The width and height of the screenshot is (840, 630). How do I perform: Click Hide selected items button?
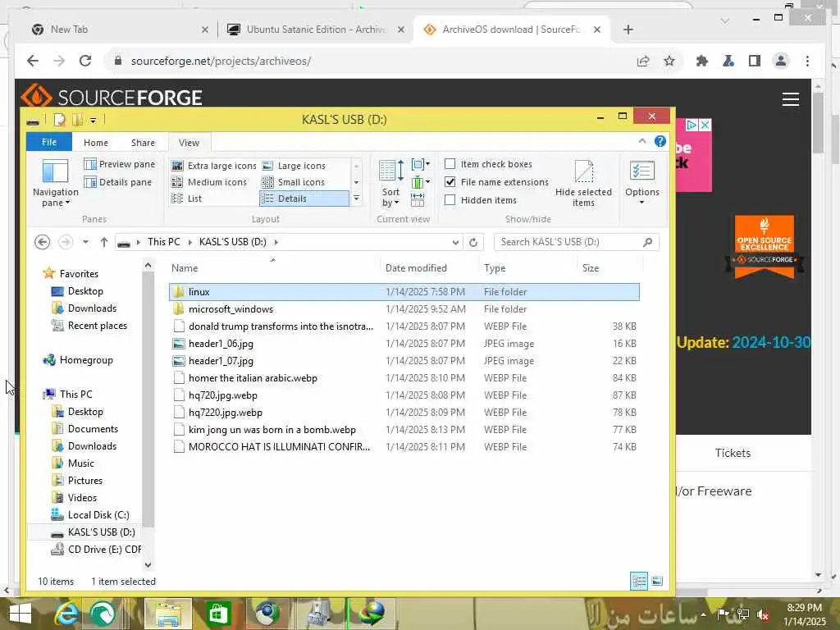pyautogui.click(x=583, y=183)
